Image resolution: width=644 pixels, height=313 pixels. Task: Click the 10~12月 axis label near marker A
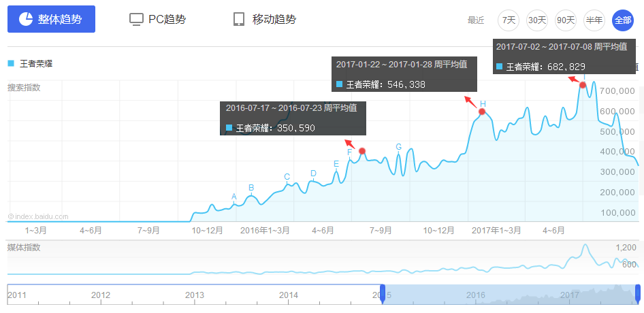pyautogui.click(x=208, y=231)
